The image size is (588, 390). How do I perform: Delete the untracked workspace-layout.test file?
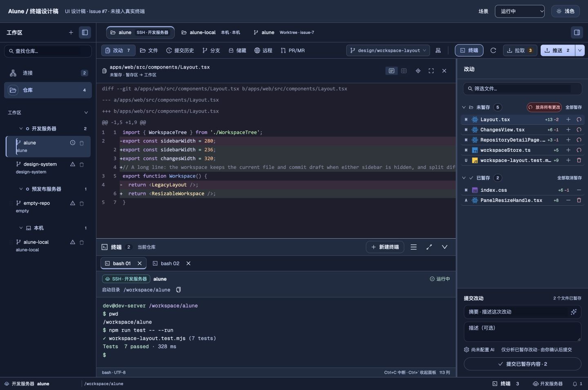coord(579,160)
